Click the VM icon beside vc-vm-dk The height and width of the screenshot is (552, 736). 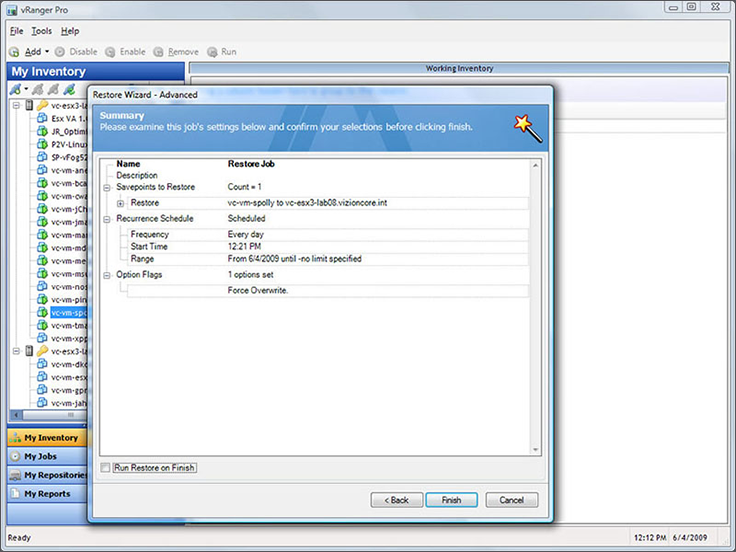[42, 364]
